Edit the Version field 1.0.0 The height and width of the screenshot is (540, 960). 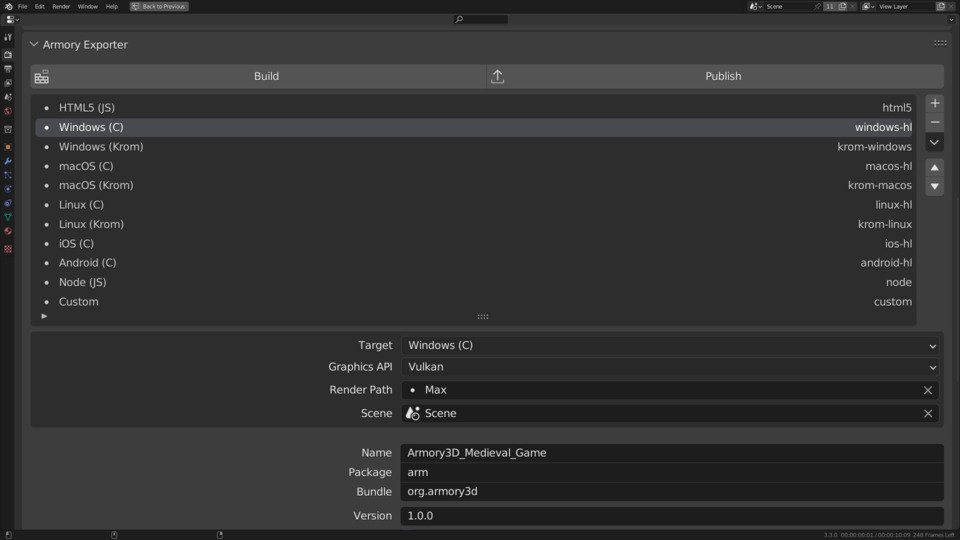[x=672, y=516]
